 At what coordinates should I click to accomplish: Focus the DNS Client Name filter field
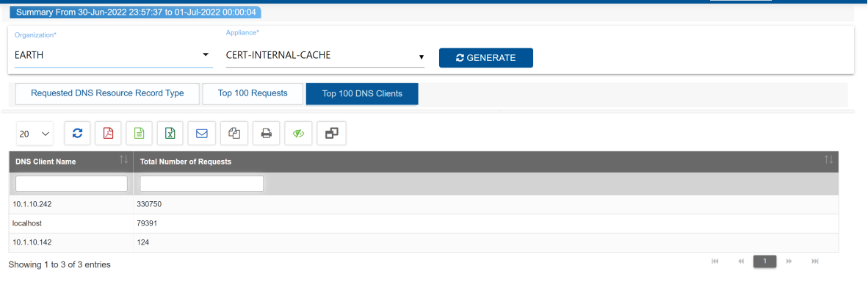(71, 184)
